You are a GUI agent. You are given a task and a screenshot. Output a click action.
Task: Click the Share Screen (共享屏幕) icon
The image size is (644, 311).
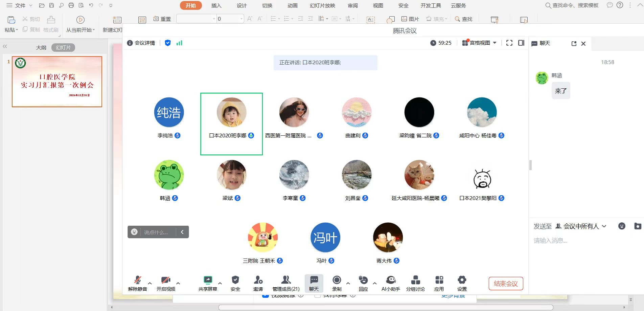[208, 280]
